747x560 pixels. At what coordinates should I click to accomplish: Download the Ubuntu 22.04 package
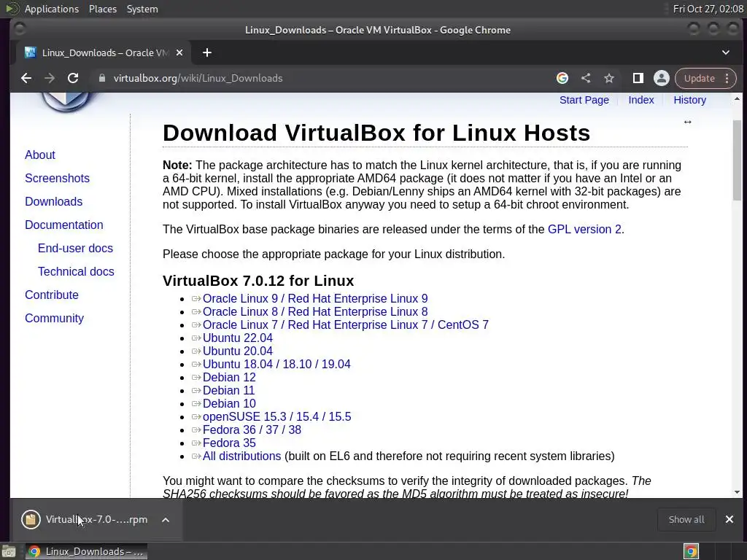click(x=238, y=338)
